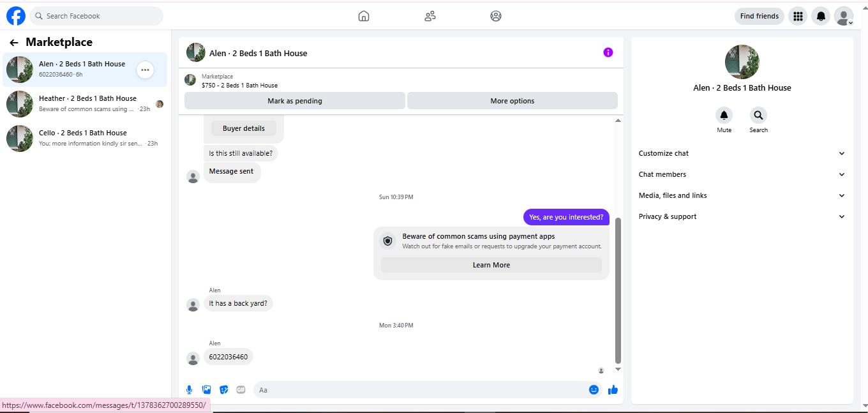Click the voice clip microphone icon
868x413 pixels.
pos(190,389)
